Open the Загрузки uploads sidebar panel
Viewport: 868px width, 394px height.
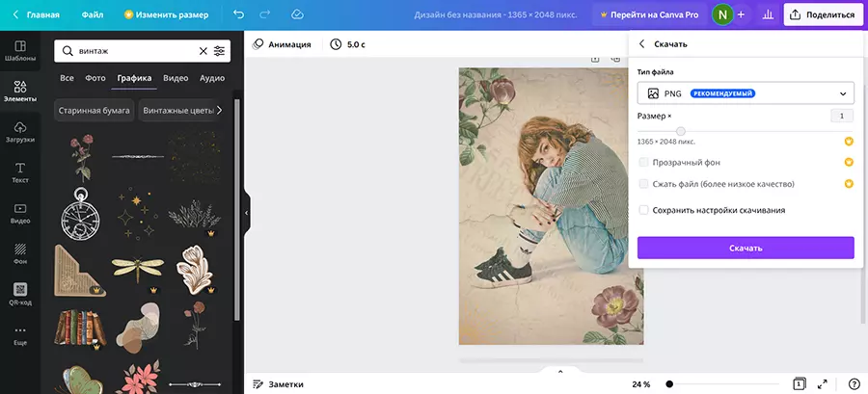click(x=20, y=132)
